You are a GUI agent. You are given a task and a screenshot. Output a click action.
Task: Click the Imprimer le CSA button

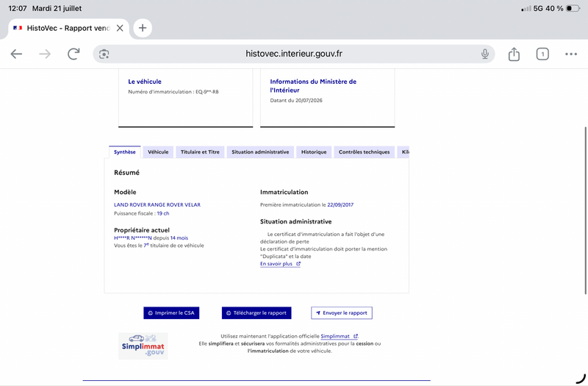coord(171,313)
